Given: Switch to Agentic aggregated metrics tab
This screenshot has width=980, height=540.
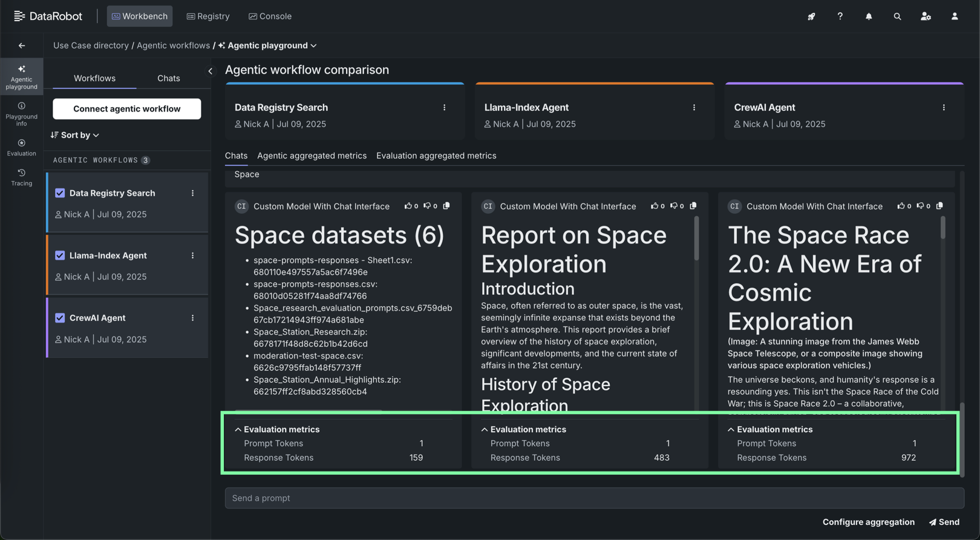Looking at the screenshot, I should [x=312, y=156].
